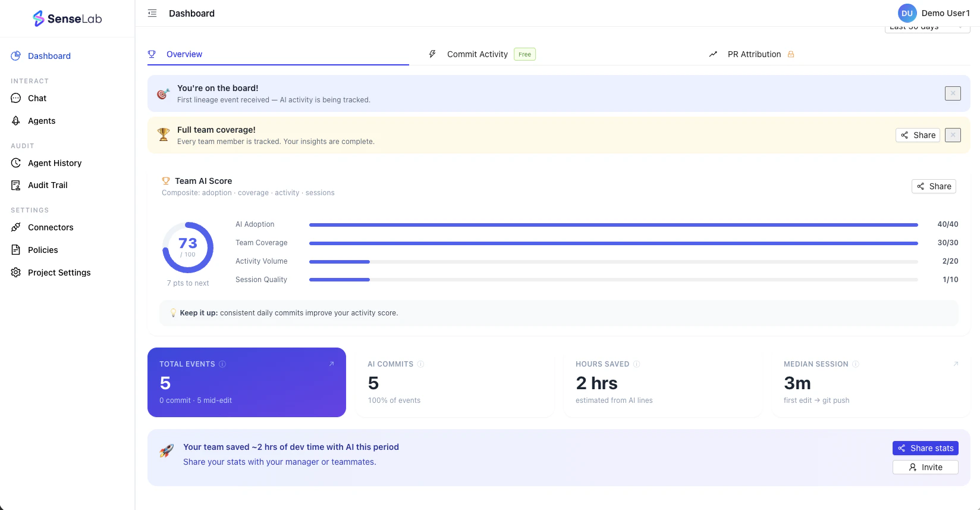Click the '7 pts to next' text
This screenshot has height=510, width=980.
tap(188, 283)
